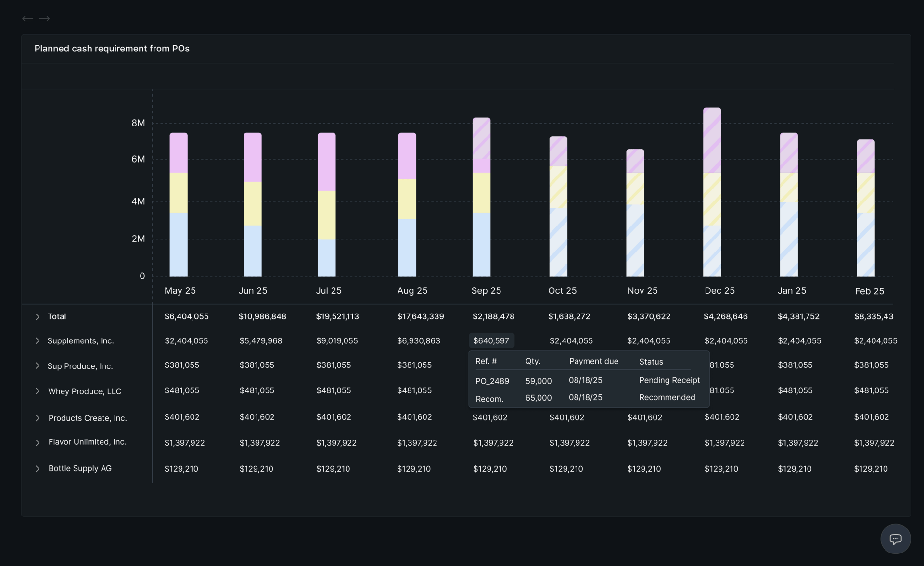Click yellow segment of Jul 25 bar
This screenshot has width=924, height=566.
point(326,215)
